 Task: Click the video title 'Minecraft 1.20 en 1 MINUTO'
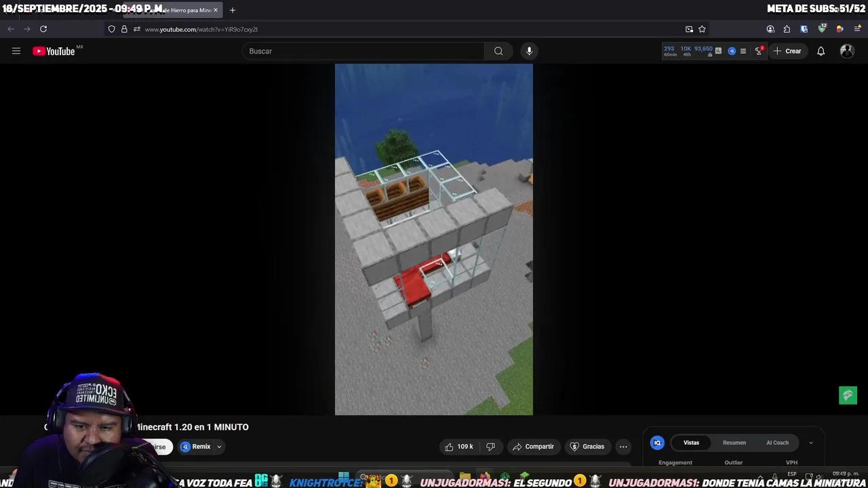click(x=193, y=427)
